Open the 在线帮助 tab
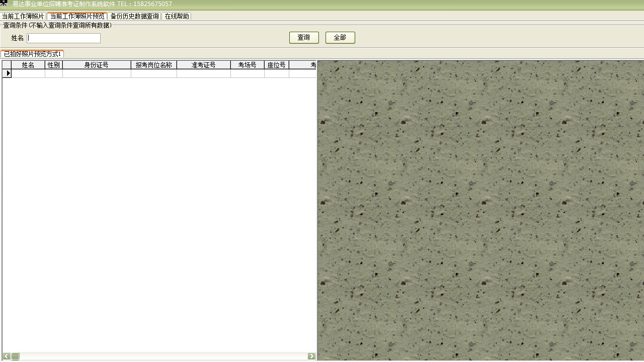Screen dimensions: 644x362 pos(177,16)
